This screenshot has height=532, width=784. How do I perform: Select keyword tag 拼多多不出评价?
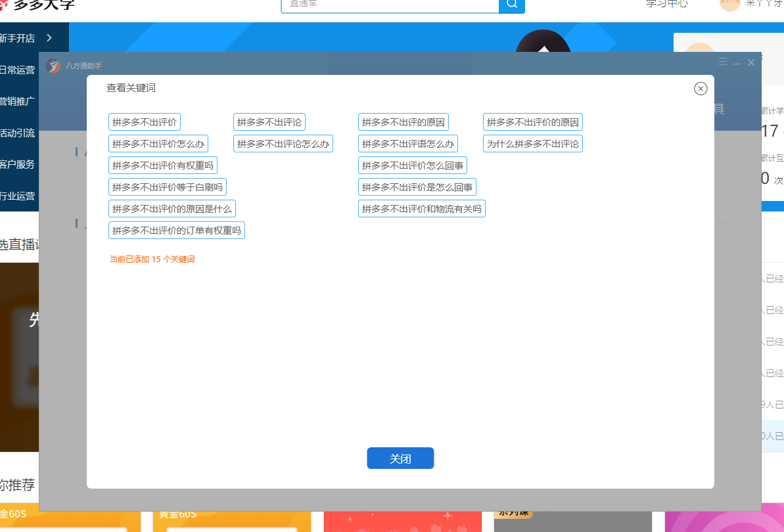pos(145,122)
